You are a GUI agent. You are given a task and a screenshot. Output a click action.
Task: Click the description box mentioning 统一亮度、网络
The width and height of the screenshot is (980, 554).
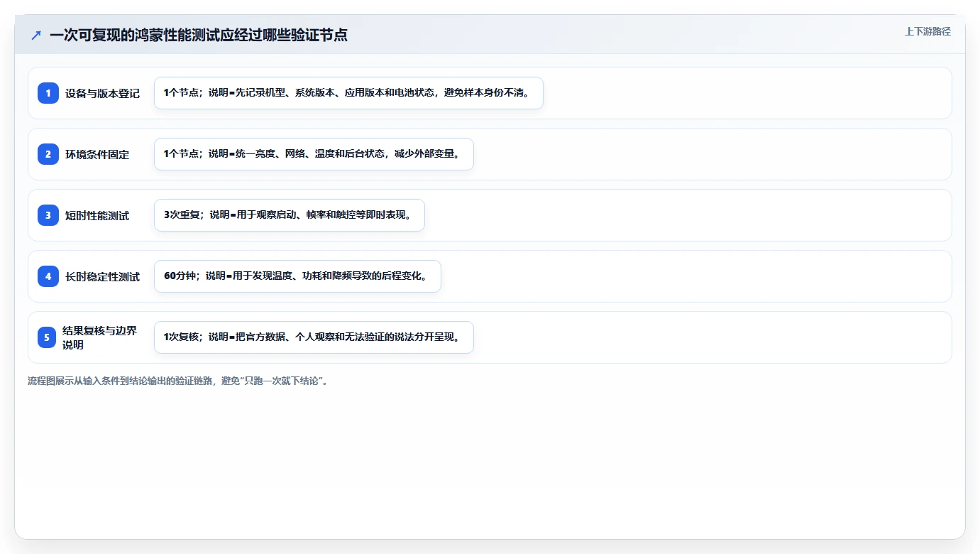[x=314, y=154]
